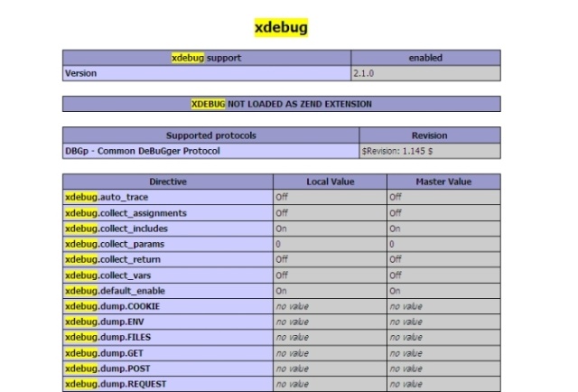Click local value On for xdebug.collect_includes
This screenshot has width=578, height=392.
[x=331, y=229]
